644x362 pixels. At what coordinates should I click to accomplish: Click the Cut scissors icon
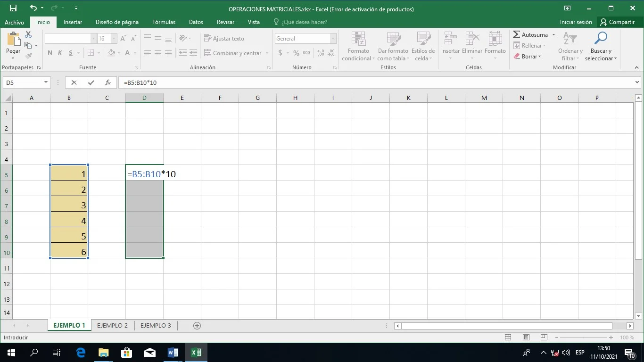[x=28, y=34]
